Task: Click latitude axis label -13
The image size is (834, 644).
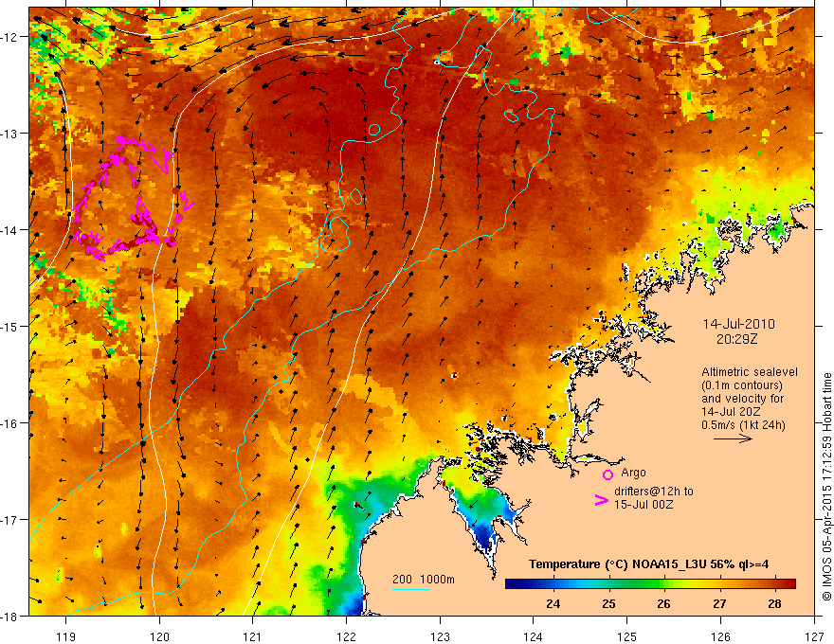Action: (x=9, y=134)
